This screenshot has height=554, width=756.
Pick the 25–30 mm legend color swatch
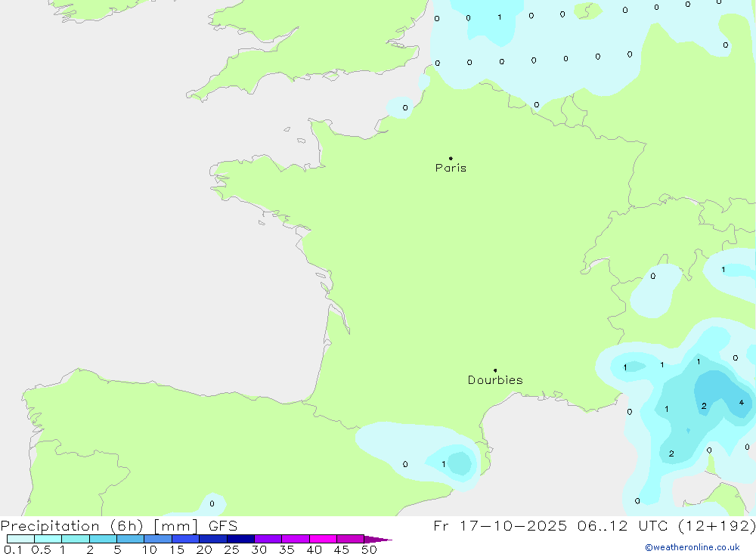[x=240, y=539]
